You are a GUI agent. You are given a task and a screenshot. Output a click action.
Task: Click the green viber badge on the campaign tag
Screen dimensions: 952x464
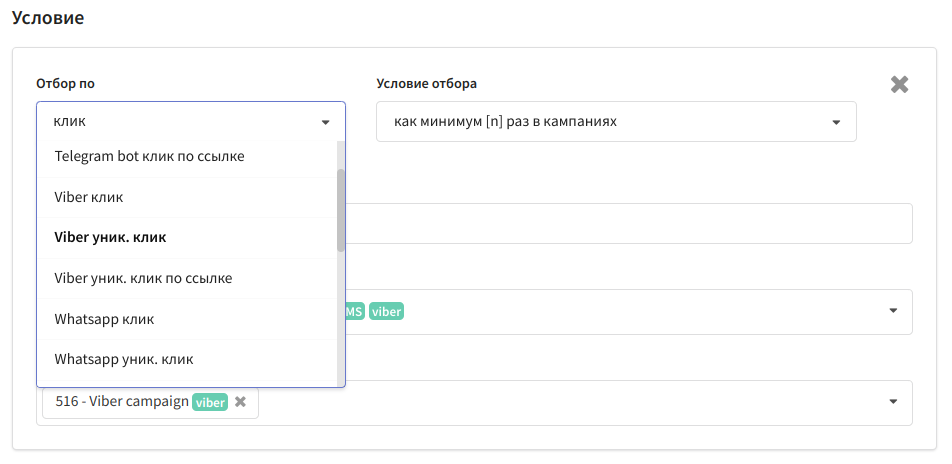click(x=210, y=402)
